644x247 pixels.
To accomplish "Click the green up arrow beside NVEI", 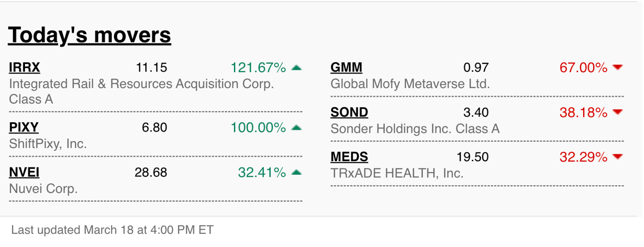I will pos(297,173).
